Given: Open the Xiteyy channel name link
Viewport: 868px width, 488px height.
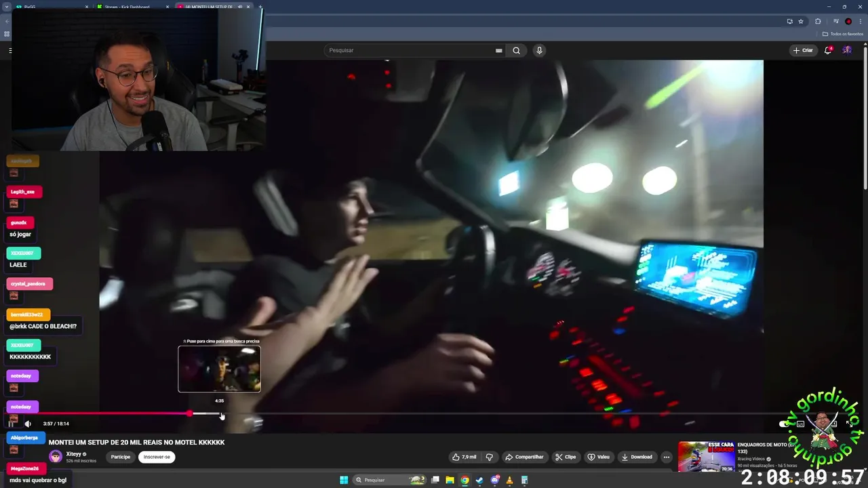Looking at the screenshot, I should (x=74, y=454).
